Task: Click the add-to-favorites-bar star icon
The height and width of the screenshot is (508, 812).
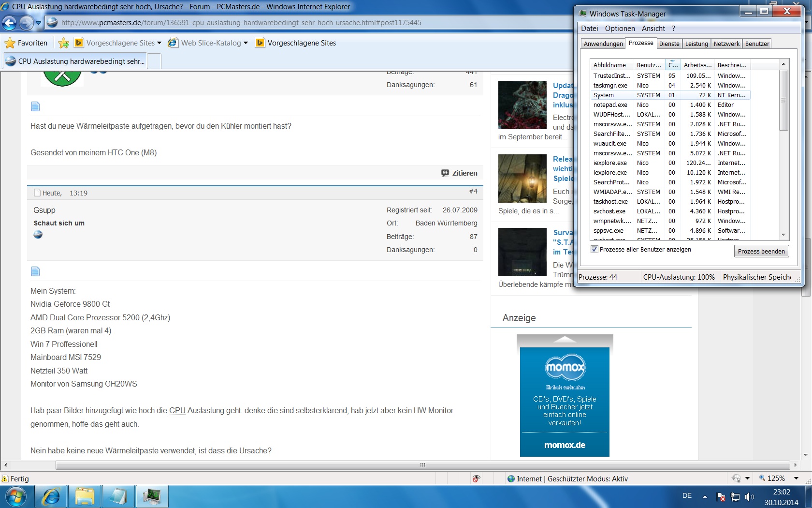Action: click(63, 43)
